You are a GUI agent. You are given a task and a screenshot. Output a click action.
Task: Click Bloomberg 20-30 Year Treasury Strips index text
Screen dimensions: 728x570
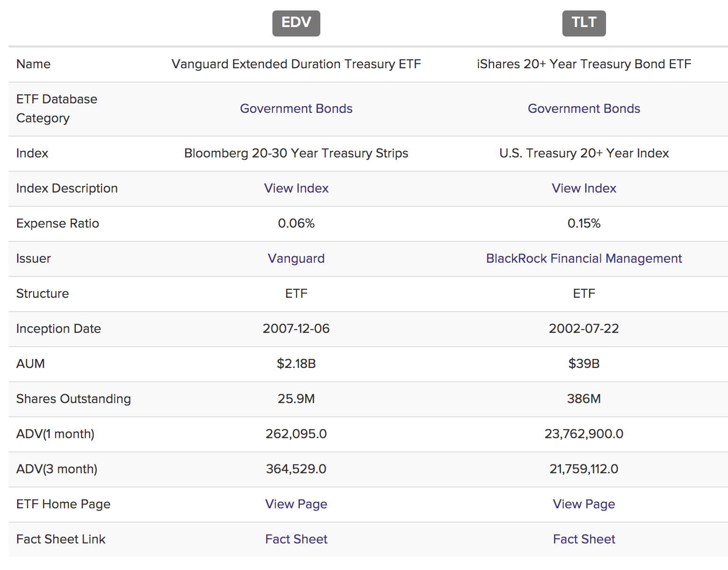pyautogui.click(x=296, y=153)
